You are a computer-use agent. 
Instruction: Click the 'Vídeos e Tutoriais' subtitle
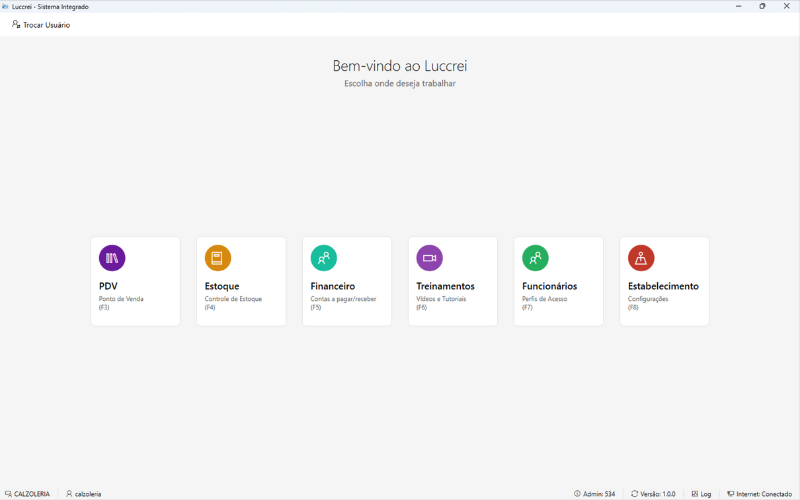pyautogui.click(x=441, y=299)
